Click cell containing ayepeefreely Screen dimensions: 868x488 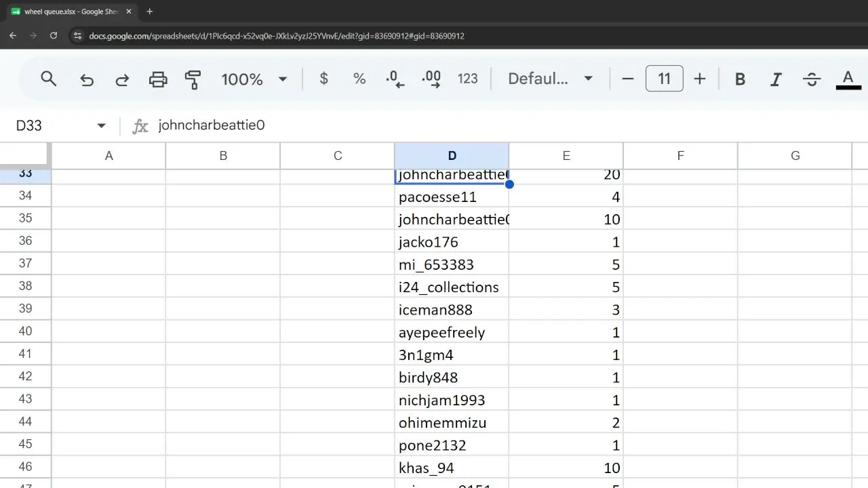(x=452, y=332)
